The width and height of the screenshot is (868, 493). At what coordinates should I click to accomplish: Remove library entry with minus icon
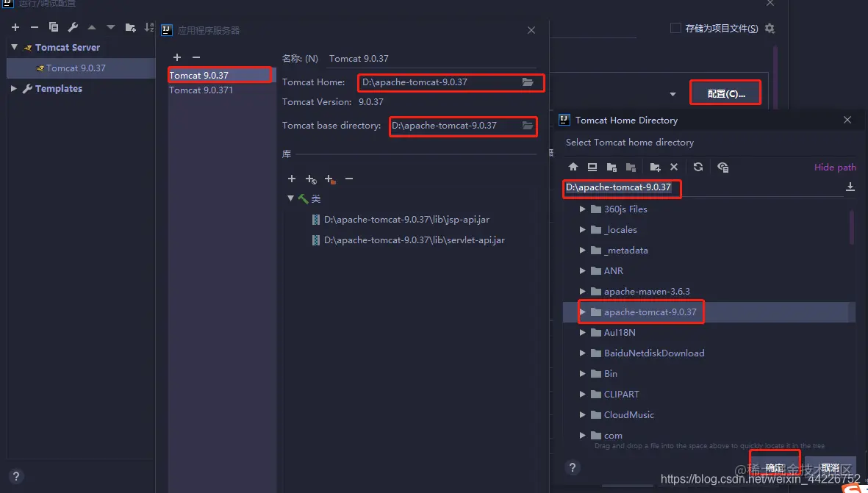(349, 179)
